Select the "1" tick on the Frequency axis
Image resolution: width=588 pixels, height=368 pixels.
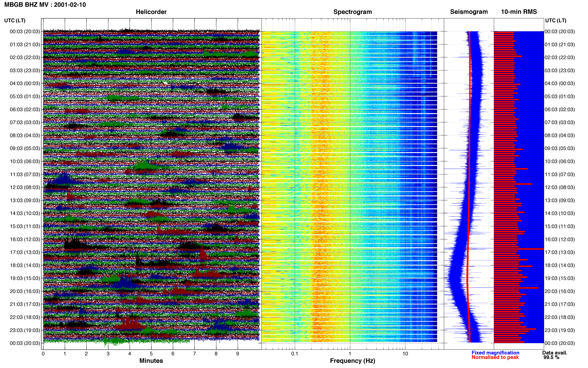[350, 354]
